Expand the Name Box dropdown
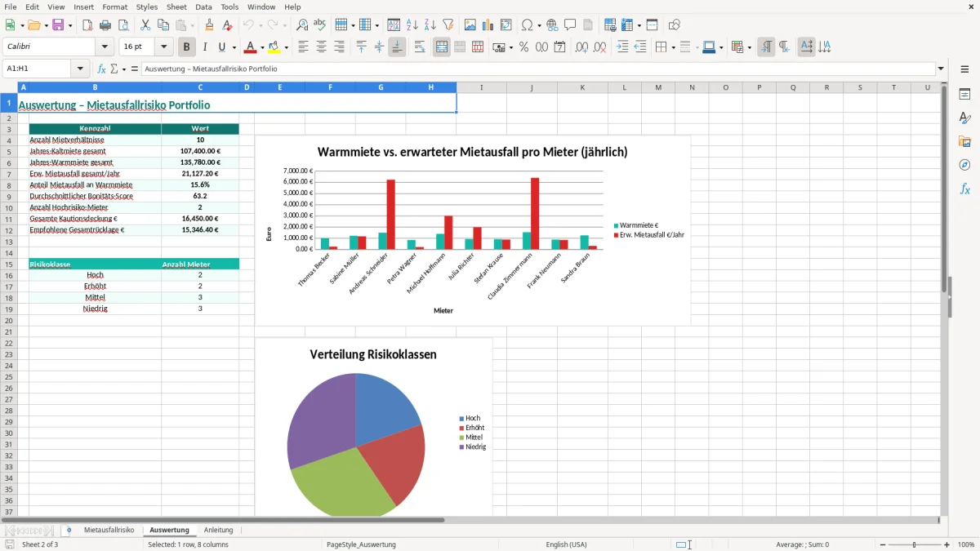Viewport: 980px width, 551px height. pos(80,69)
